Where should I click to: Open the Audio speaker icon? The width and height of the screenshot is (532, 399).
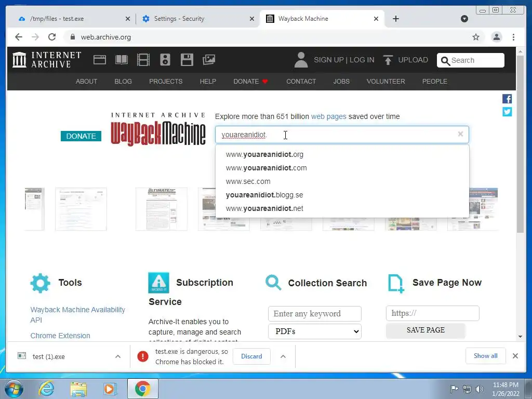[x=165, y=60]
